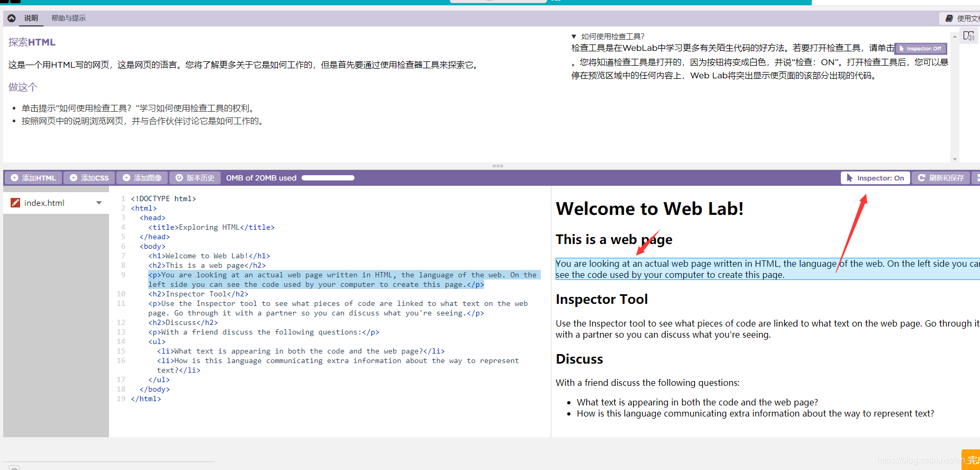Collapse the instructions panel with the arrow icon

11,18
